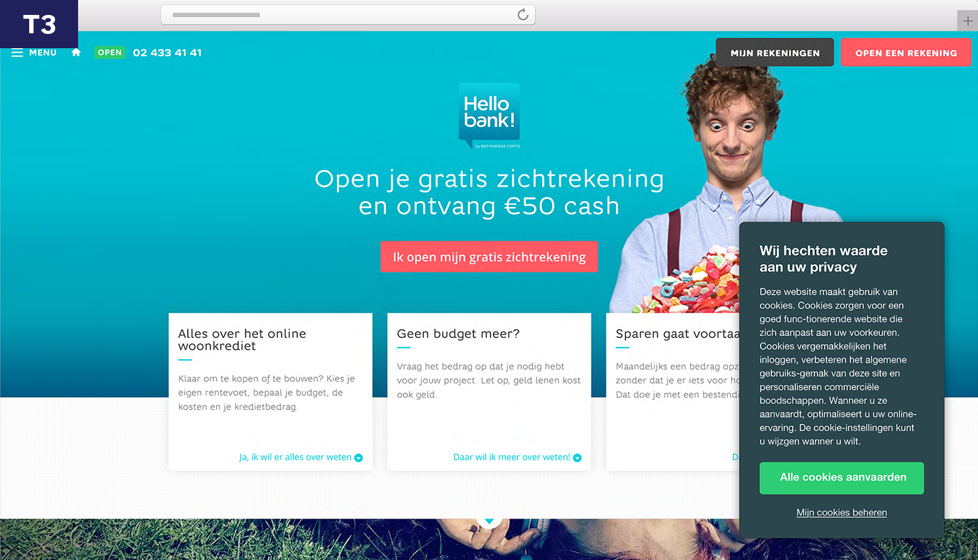
Task: Click the browser address bar
Action: click(348, 15)
